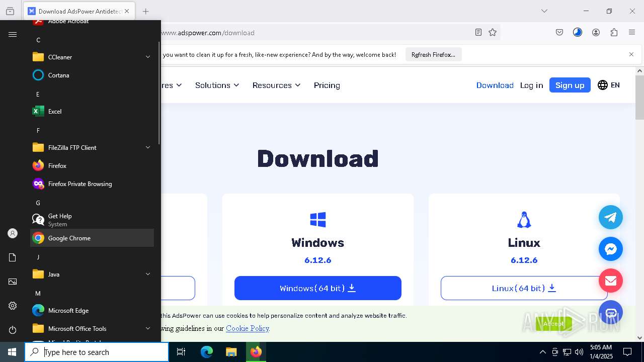Open Save to Pocket icon

click(x=559, y=32)
